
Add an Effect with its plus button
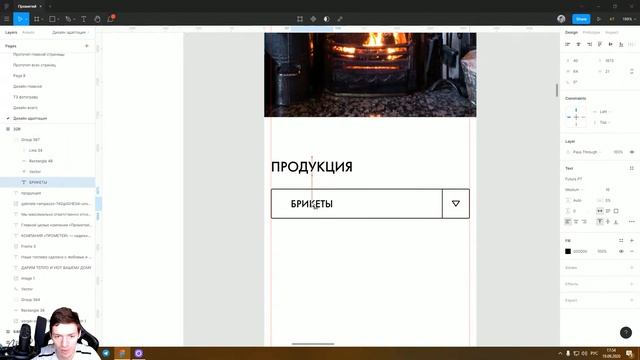tap(632, 284)
